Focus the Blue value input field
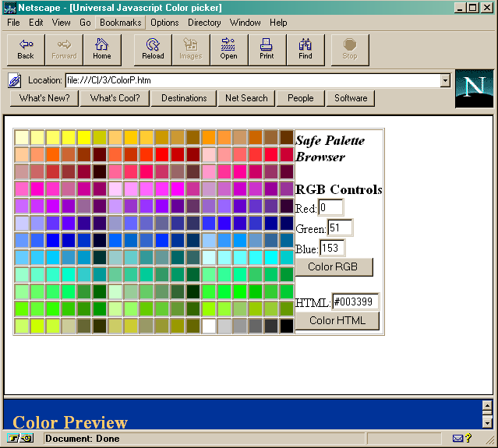 [x=332, y=248]
